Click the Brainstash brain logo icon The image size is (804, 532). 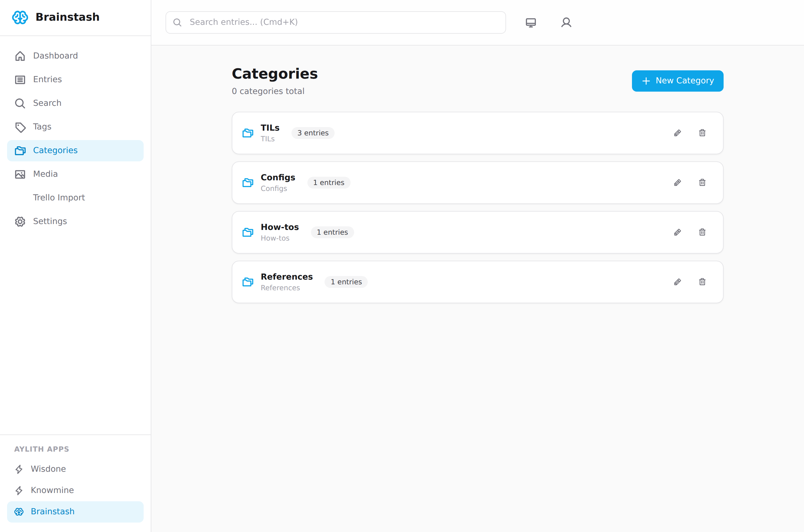coord(20,17)
